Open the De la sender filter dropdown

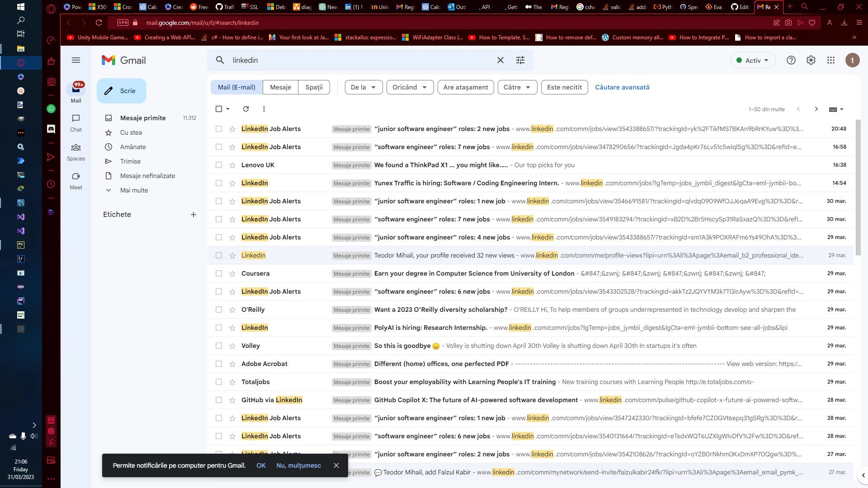point(363,87)
